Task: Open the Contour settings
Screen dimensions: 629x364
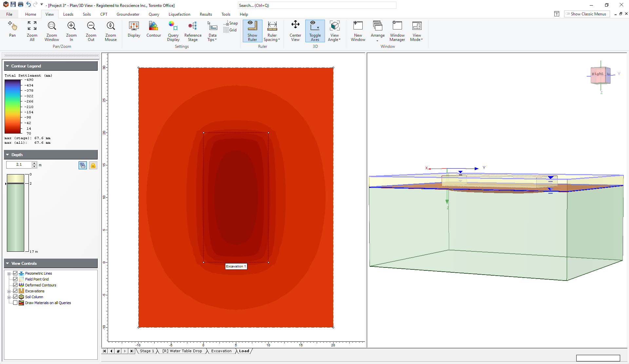Action: pyautogui.click(x=153, y=30)
